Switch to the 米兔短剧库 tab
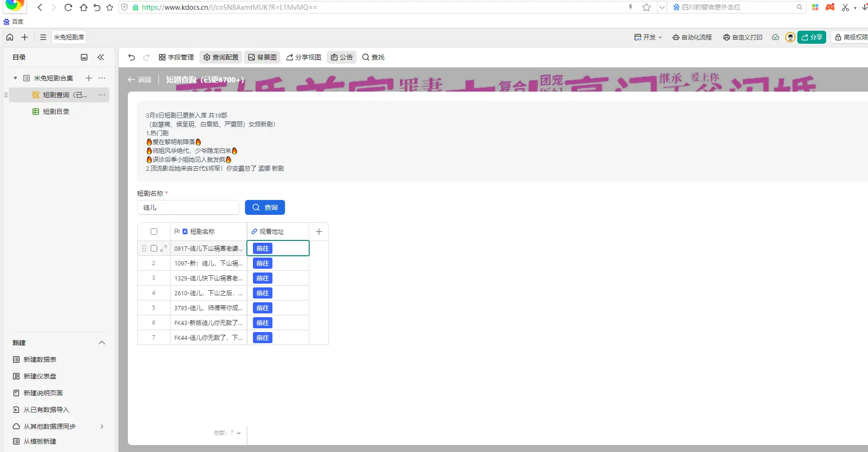The width and height of the screenshot is (868, 452). click(69, 37)
